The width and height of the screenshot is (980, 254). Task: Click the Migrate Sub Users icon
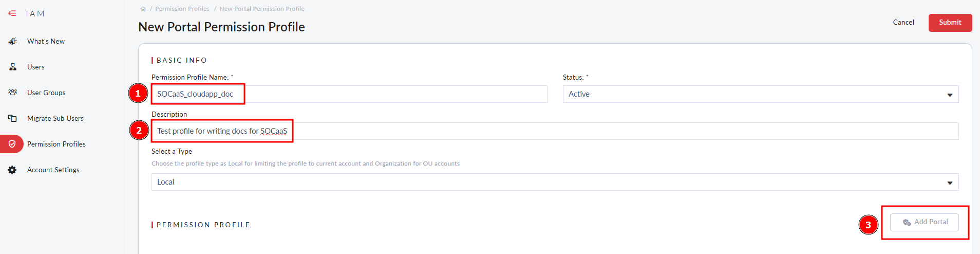pos(13,118)
